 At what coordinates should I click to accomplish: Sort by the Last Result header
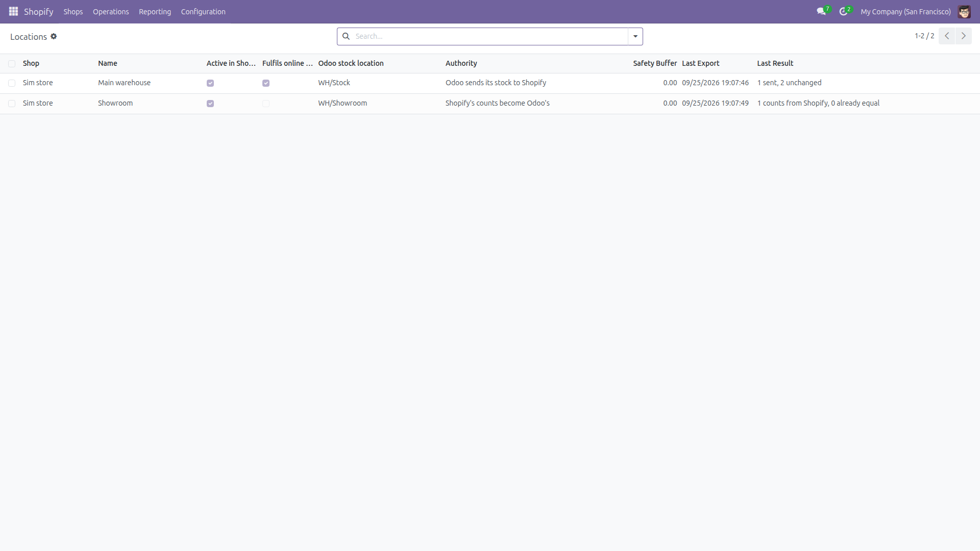click(x=775, y=63)
